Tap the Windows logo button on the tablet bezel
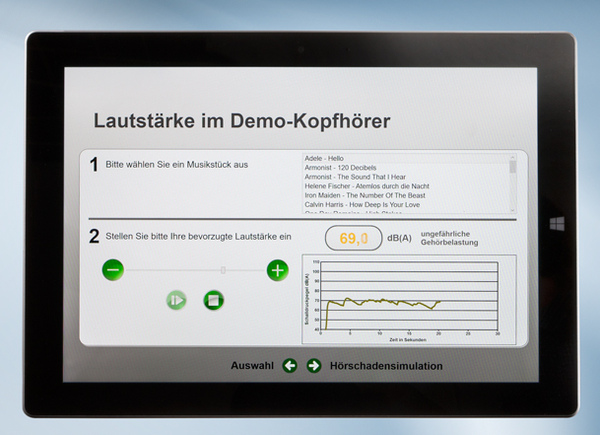The image size is (600, 435). coord(557,223)
